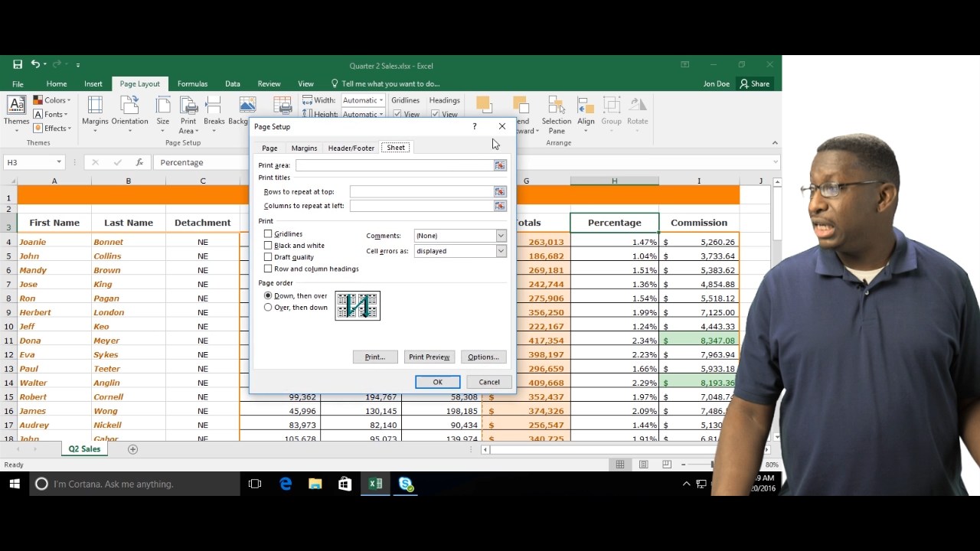Open the Formulas ribbon tab

coord(192,84)
